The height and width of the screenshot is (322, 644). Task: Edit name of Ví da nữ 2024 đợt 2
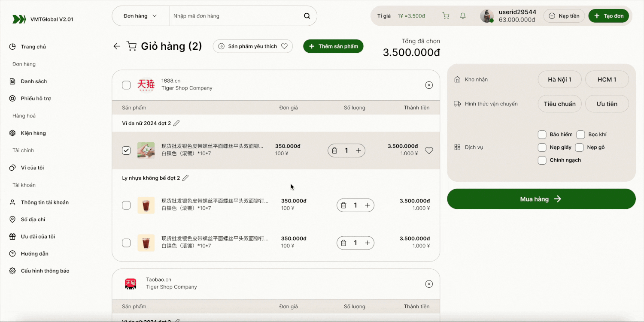[176, 123]
